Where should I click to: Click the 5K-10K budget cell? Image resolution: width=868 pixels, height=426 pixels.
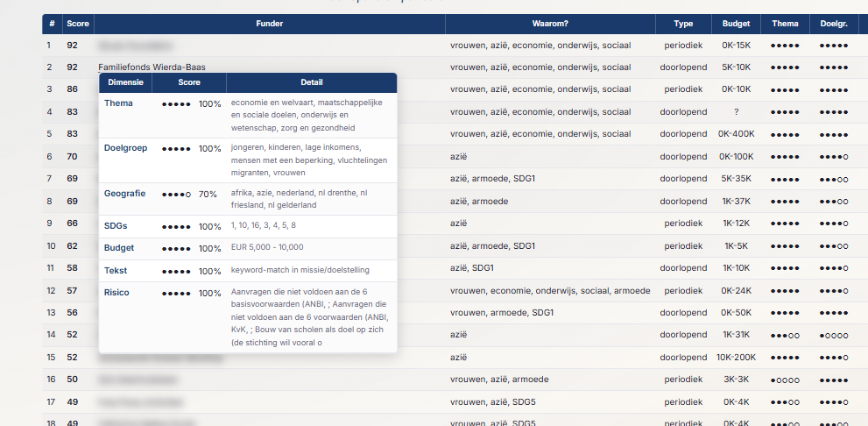pos(737,67)
